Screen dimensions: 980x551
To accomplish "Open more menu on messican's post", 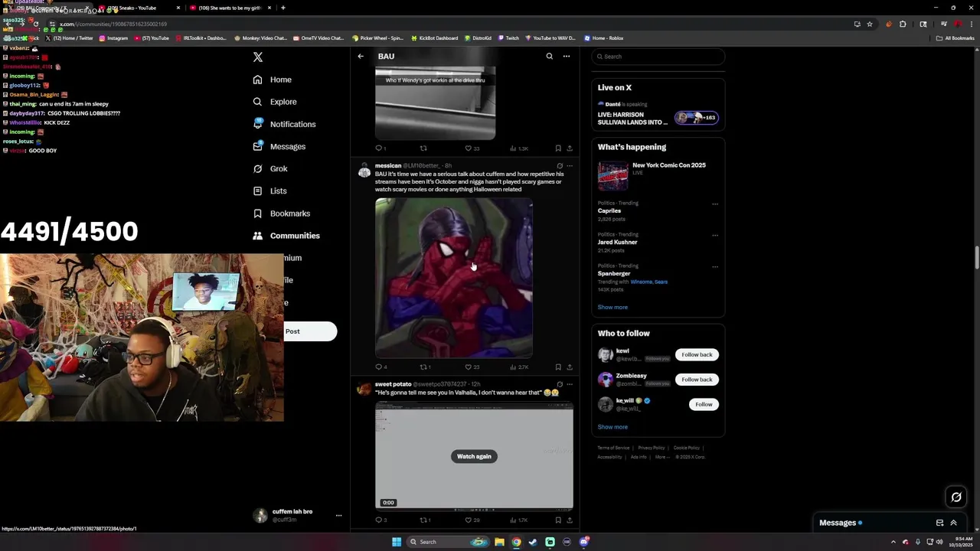I will 570,166.
